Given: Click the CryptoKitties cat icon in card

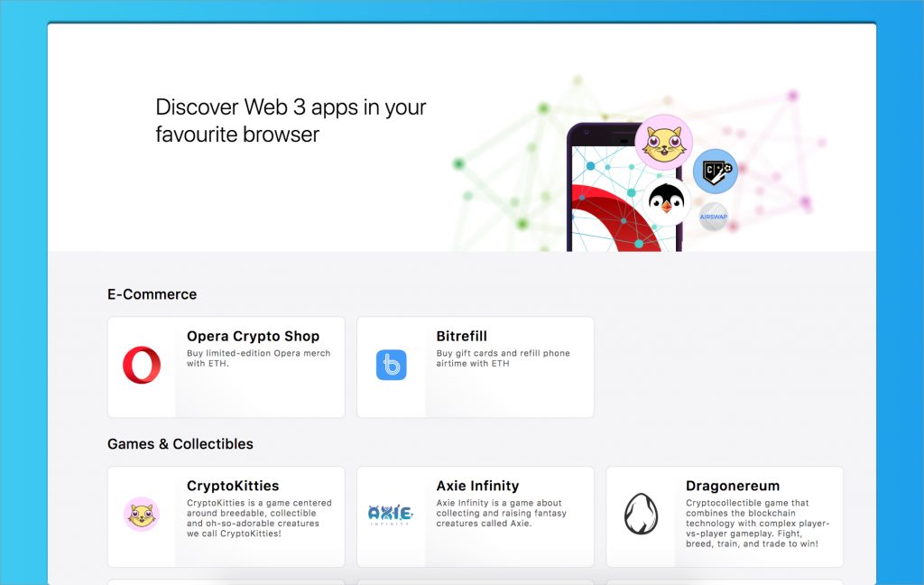Looking at the screenshot, I should tap(142, 515).
